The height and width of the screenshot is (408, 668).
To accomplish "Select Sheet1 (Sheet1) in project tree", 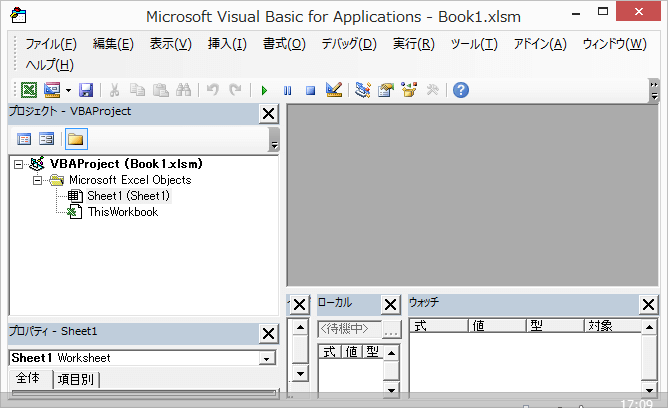I will click(128, 196).
